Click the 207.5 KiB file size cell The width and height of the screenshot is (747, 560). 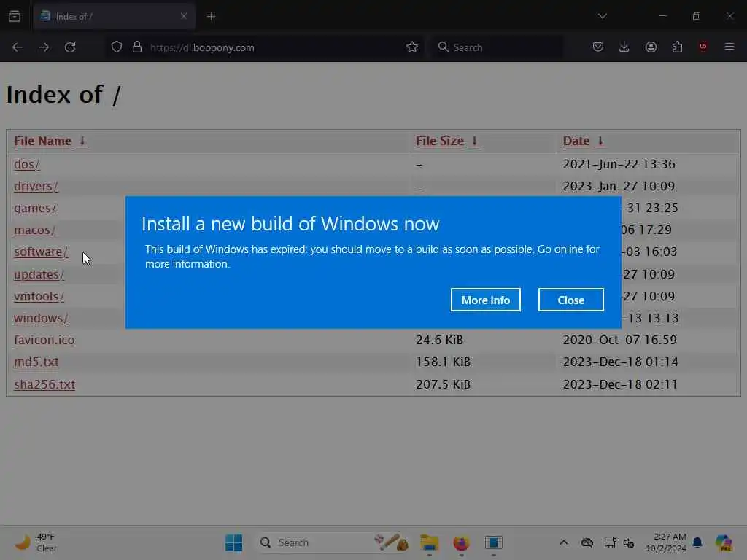tap(443, 384)
